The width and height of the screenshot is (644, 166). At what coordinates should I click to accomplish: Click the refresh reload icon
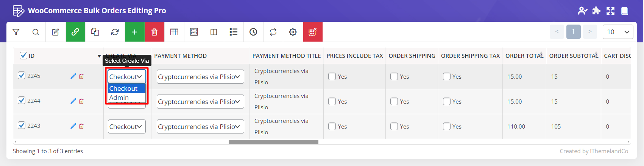pyautogui.click(x=115, y=32)
